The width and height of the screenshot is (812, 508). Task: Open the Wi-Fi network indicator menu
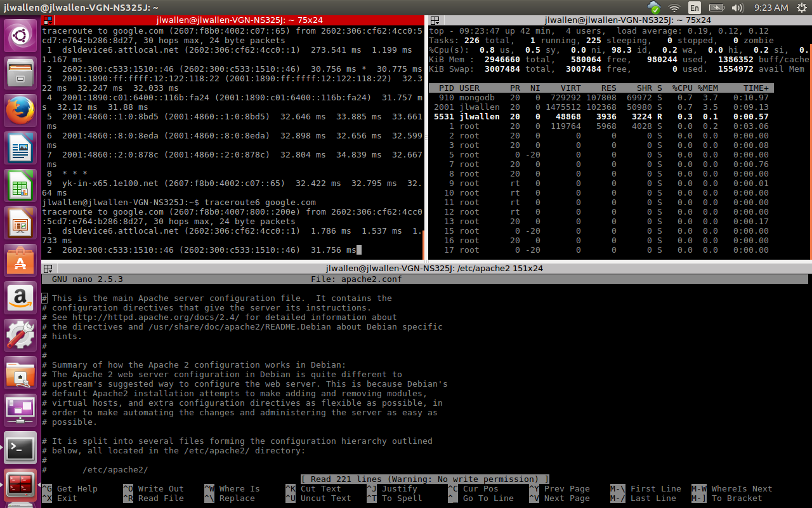pos(674,8)
